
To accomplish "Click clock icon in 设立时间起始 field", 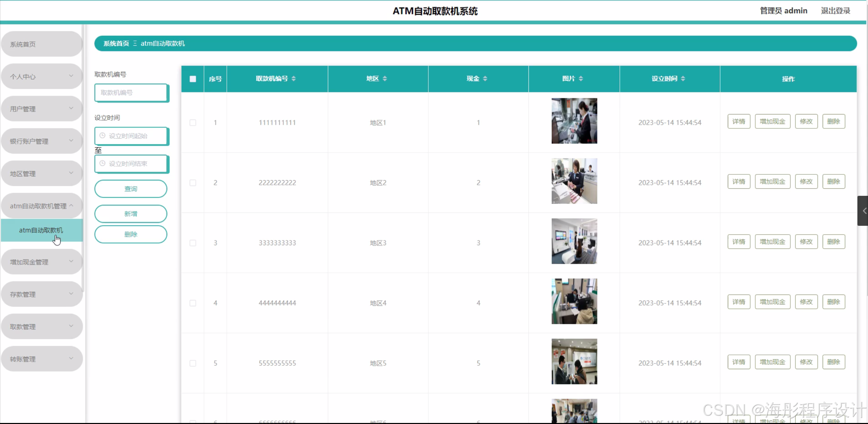I will [102, 136].
